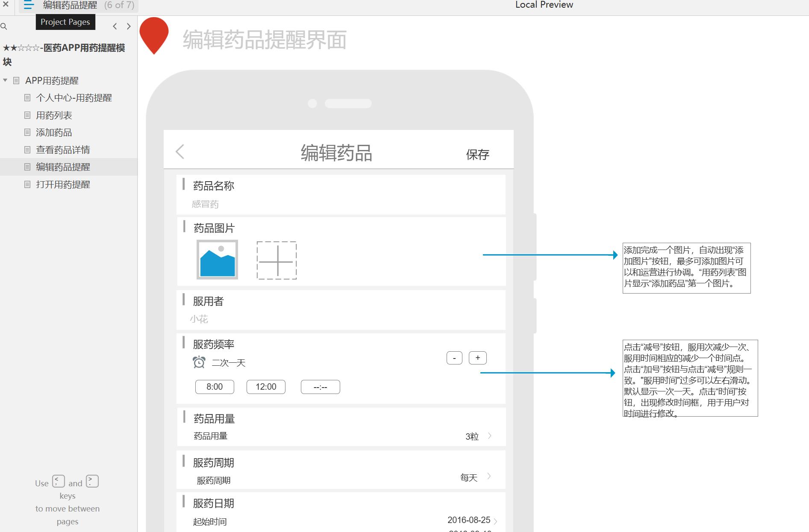809x532 pixels.
Task: Tap the 12:00 time button
Action: (266, 387)
